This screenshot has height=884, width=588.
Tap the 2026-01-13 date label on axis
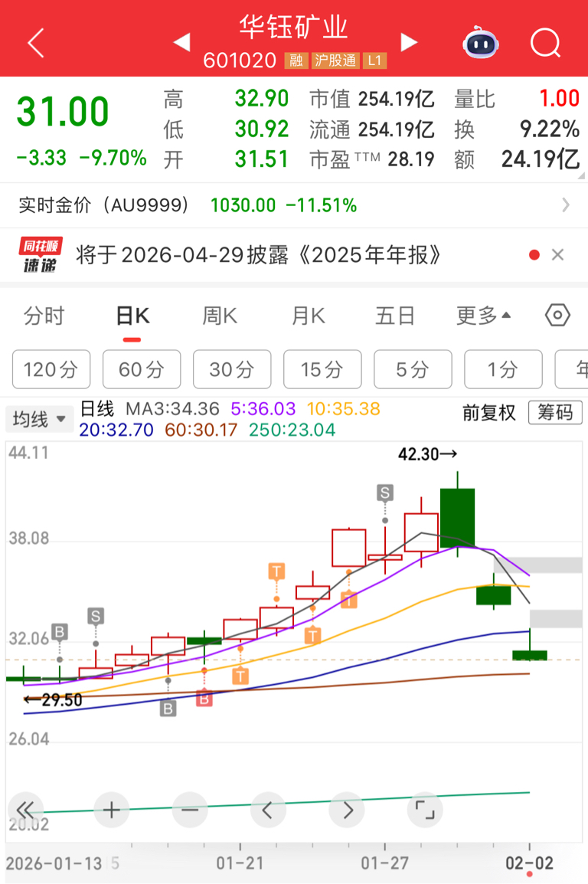(x=54, y=863)
